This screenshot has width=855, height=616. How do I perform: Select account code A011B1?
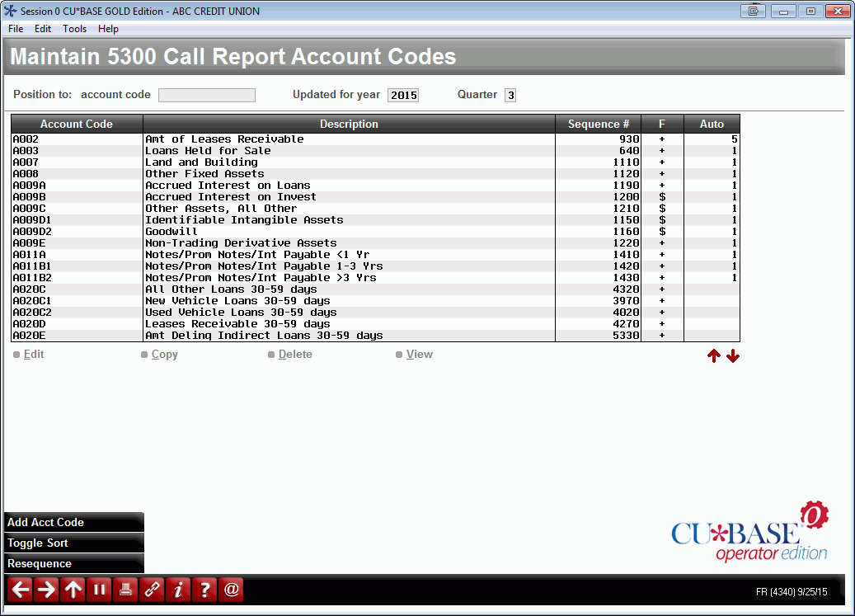[32, 266]
